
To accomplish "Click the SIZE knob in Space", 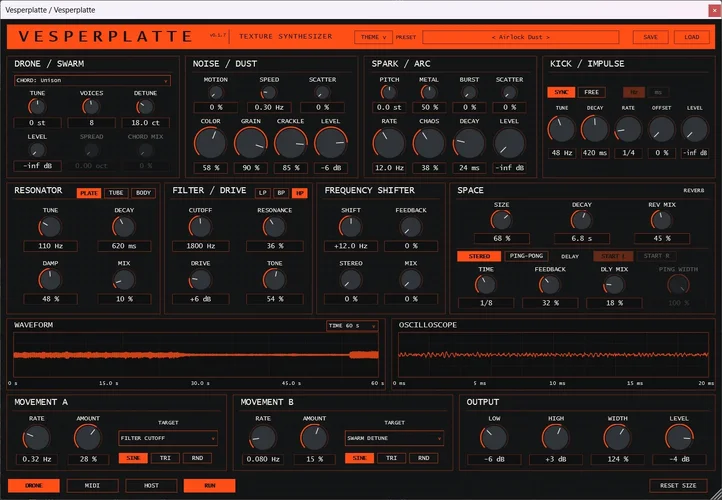I will (501, 220).
